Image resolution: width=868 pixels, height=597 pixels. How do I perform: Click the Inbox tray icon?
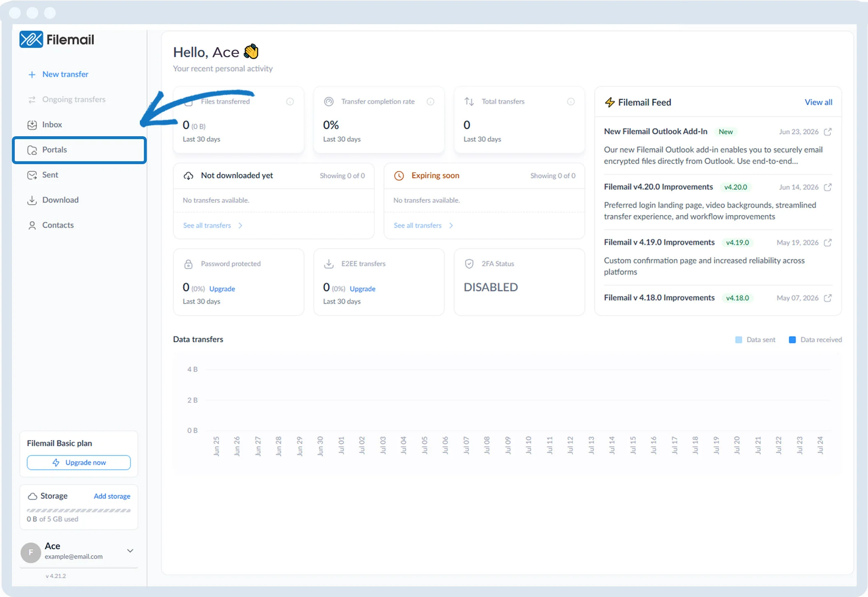tap(32, 125)
